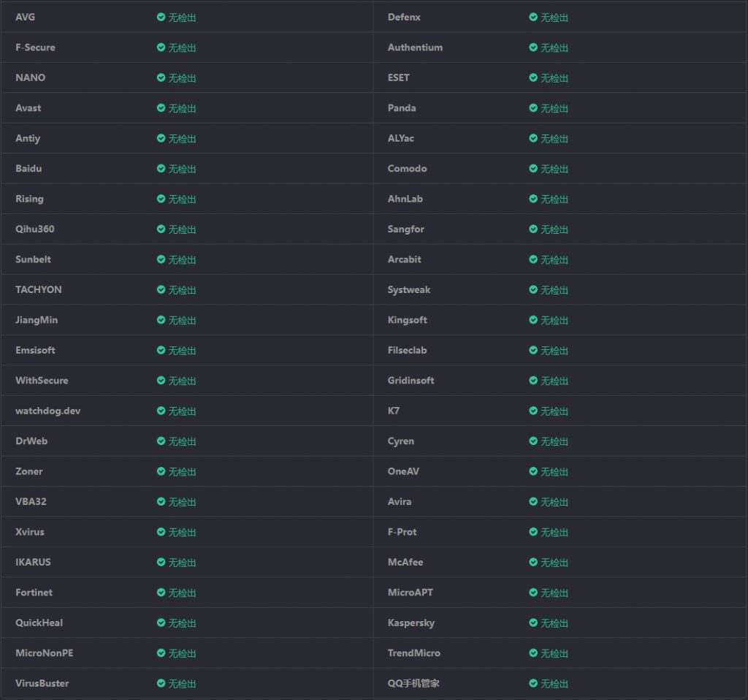
Task: Click the check icon in TrendMicro row
Action: pos(533,653)
